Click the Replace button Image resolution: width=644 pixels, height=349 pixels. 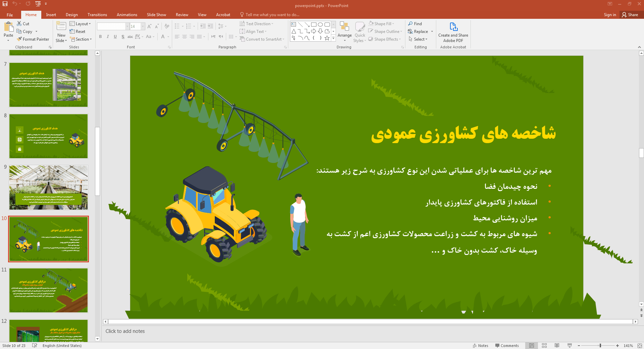pyautogui.click(x=418, y=32)
